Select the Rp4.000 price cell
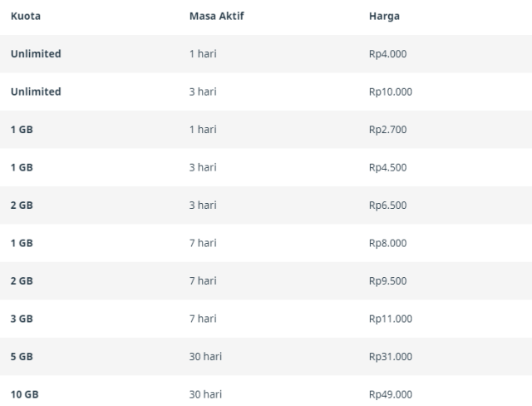This screenshot has width=532, height=406. (388, 54)
